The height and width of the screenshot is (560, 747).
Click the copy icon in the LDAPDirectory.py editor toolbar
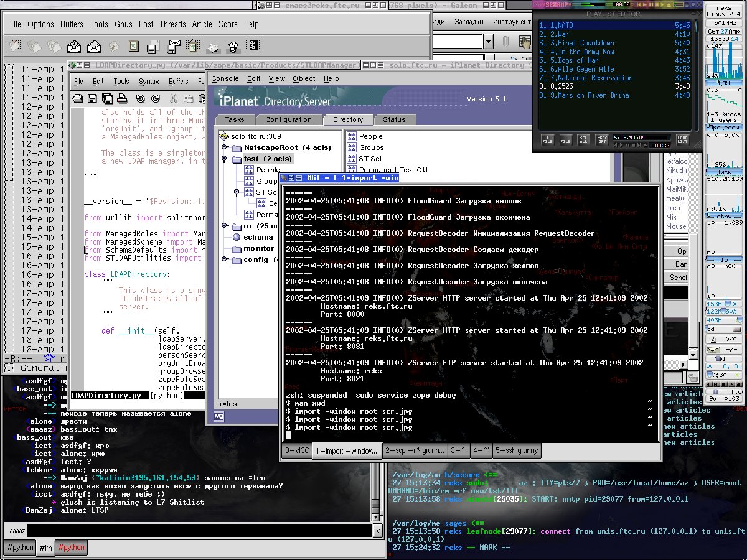pyautogui.click(x=188, y=98)
